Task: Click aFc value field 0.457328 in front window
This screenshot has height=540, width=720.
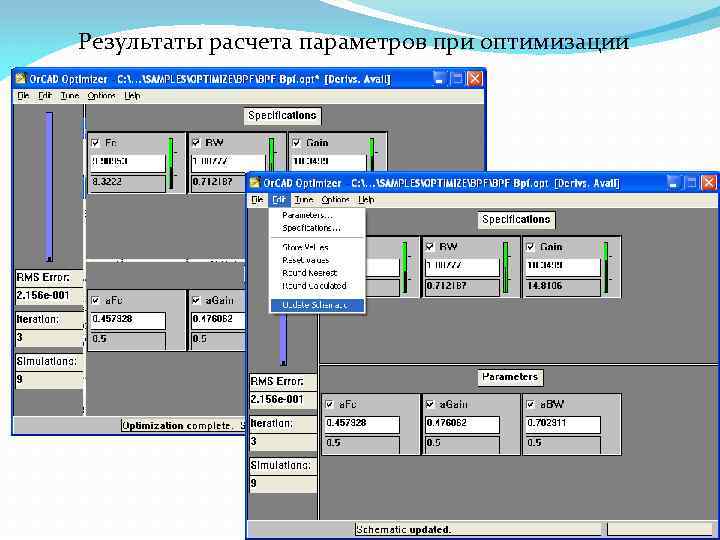Action: 361,424
